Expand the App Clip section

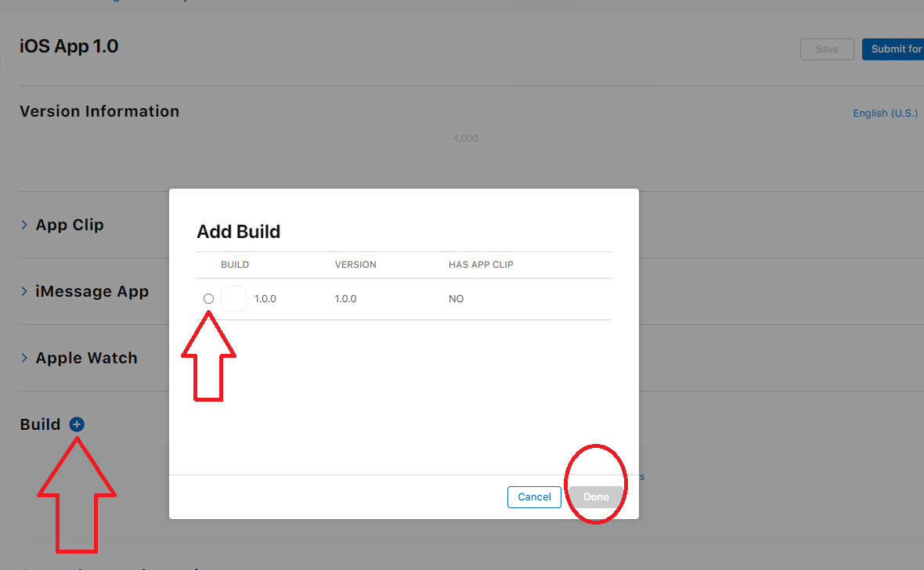[x=24, y=225]
